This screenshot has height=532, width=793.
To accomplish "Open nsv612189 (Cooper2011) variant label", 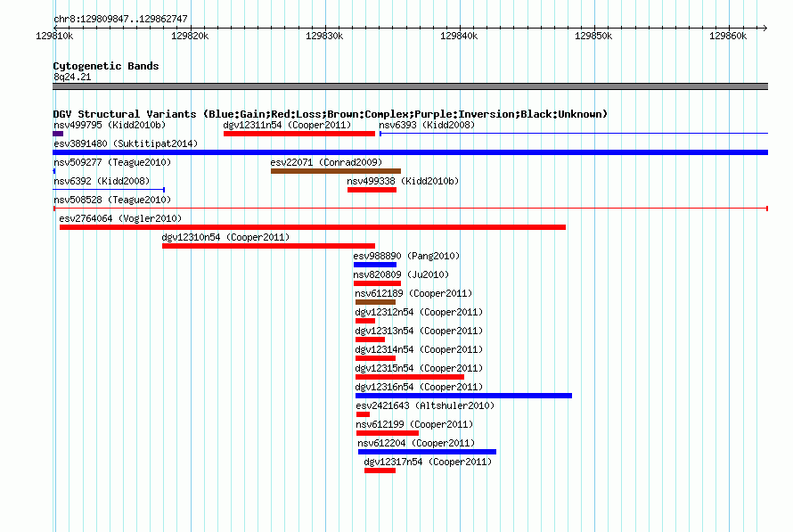I will 413,293.
